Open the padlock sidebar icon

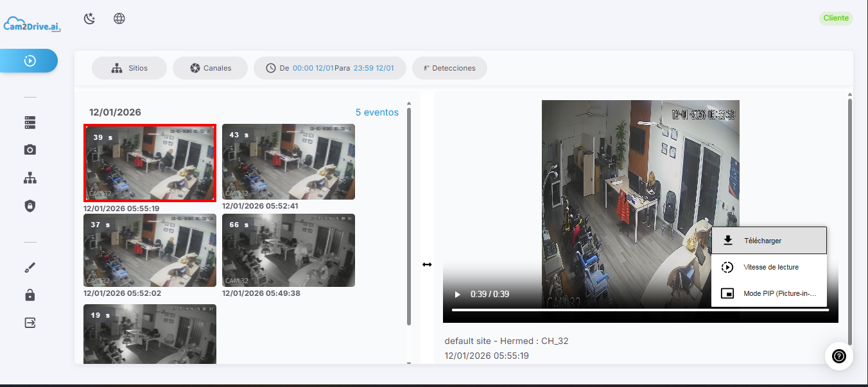[x=30, y=295]
